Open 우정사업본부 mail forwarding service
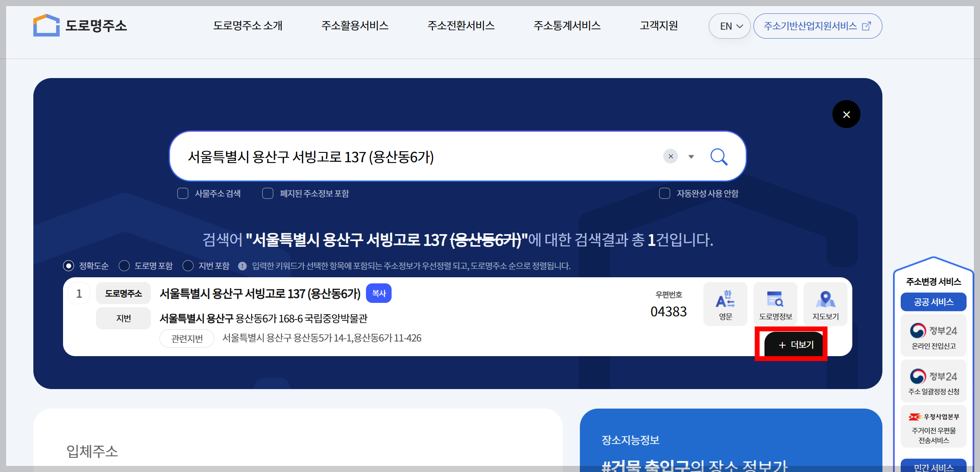 (933, 426)
